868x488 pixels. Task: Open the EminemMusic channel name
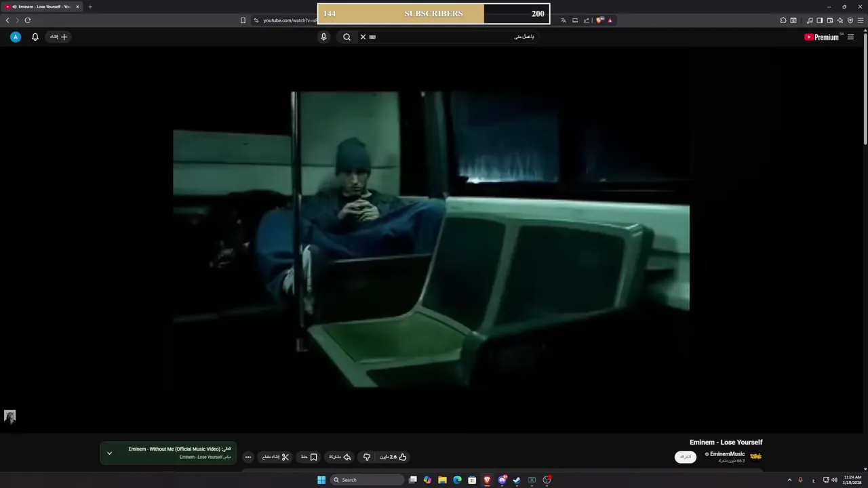click(727, 454)
